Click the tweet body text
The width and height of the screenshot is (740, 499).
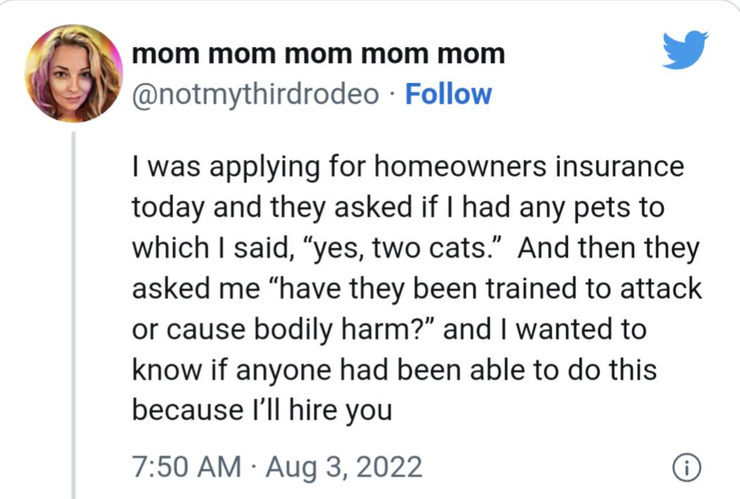pos(417,288)
